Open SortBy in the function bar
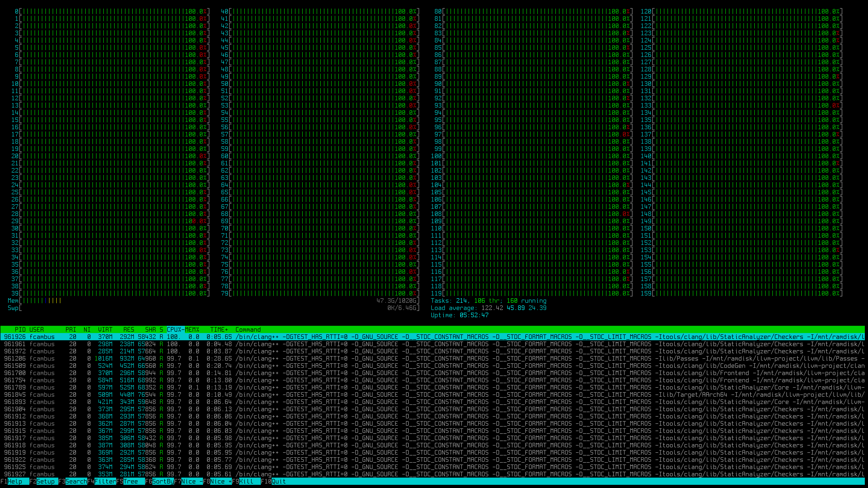 pos(163,481)
